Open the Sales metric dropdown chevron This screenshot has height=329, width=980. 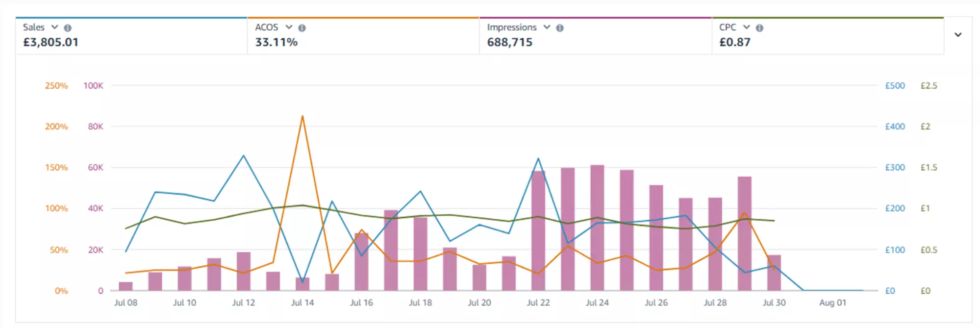(x=54, y=27)
